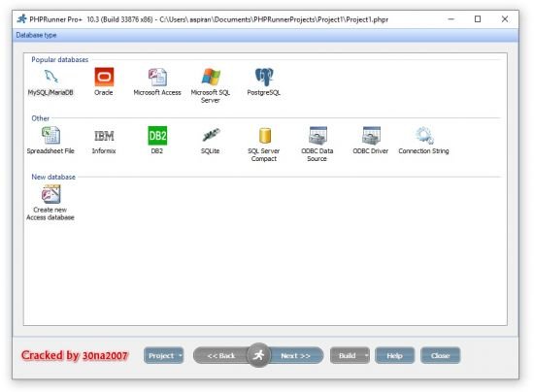Click the PHPRunner title bar logo
This screenshot has width=534, height=392.
coord(21,19)
